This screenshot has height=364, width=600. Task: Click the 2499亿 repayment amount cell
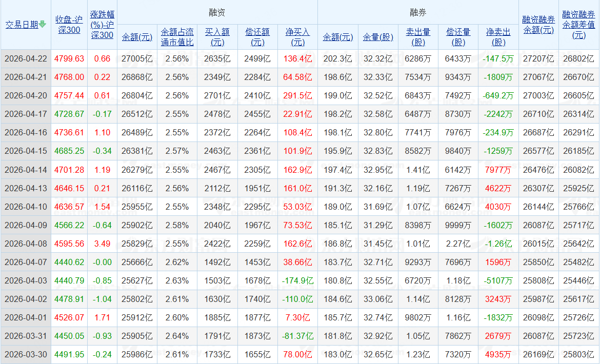click(x=257, y=58)
